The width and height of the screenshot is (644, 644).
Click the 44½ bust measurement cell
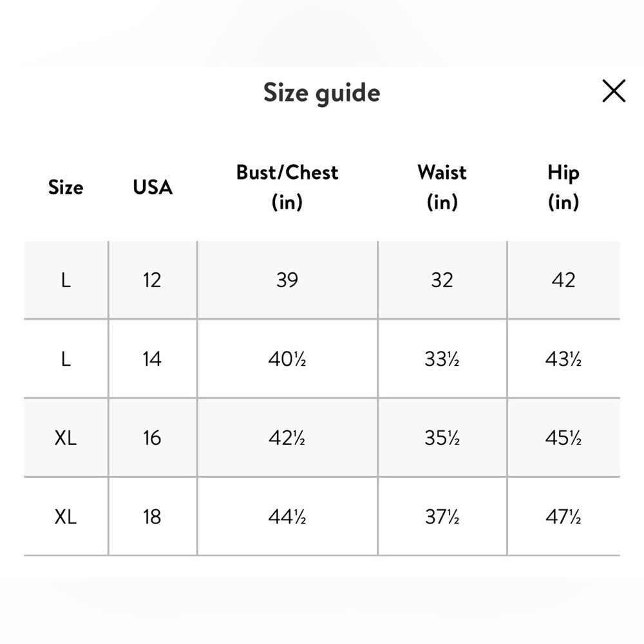287,516
